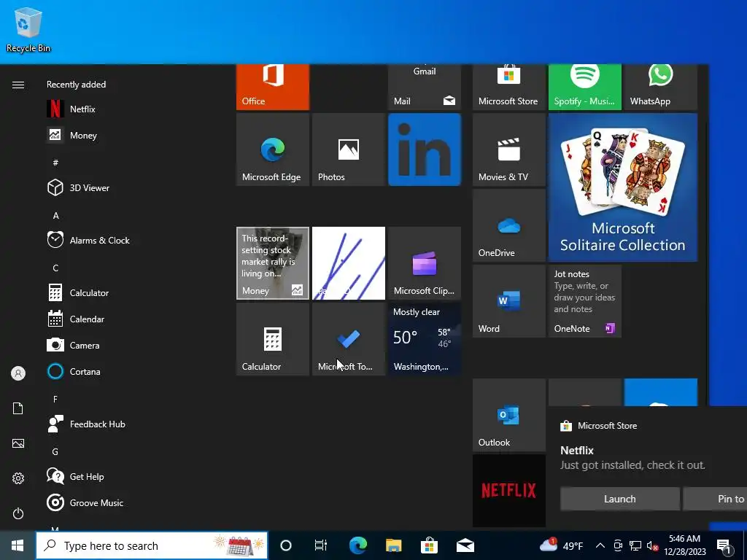The image size is (747, 560).
Task: Expand the Start menu hamburger button
Action: click(18, 85)
